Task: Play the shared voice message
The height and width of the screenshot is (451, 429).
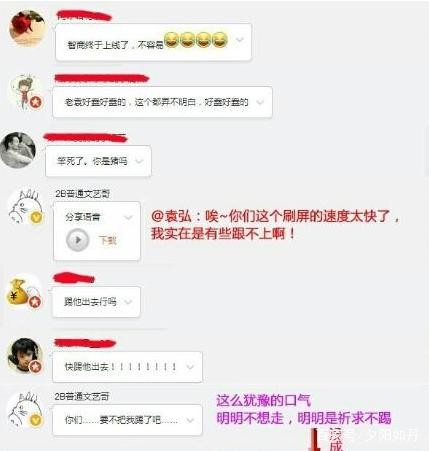Action: (77, 240)
